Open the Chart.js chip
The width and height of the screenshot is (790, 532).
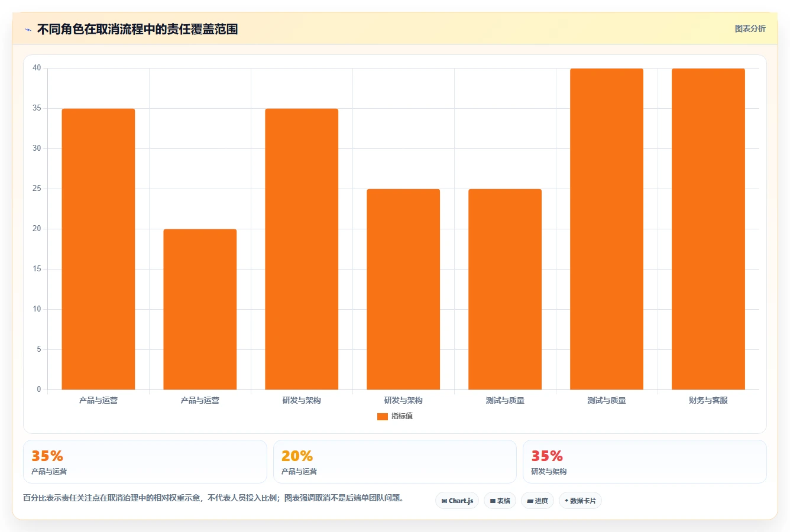[457, 501]
